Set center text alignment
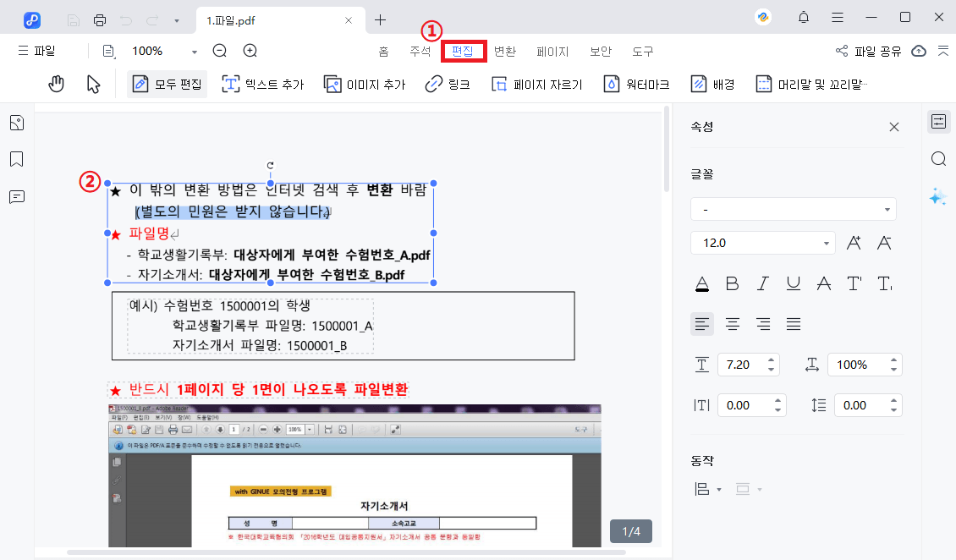 pos(733,324)
